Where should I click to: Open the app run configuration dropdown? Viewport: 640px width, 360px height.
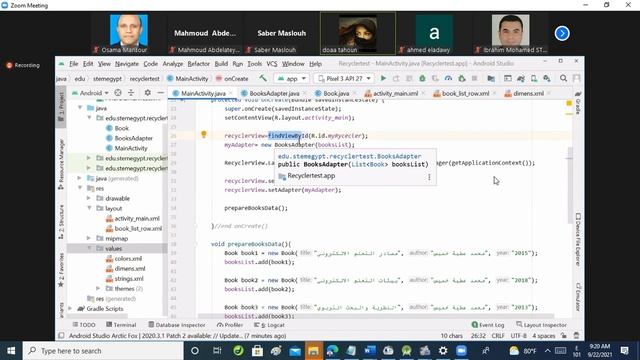(x=291, y=78)
